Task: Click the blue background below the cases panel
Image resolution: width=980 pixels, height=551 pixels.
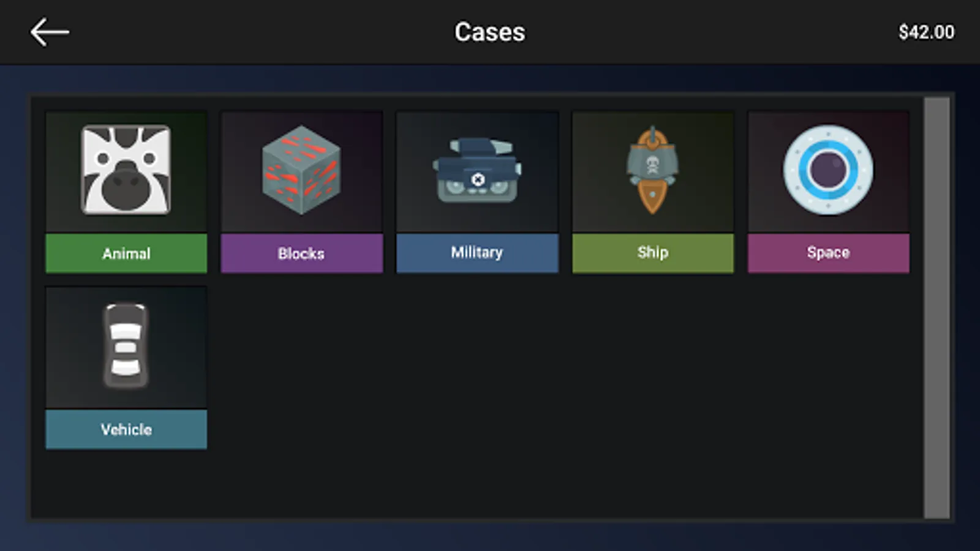Action: click(490, 536)
